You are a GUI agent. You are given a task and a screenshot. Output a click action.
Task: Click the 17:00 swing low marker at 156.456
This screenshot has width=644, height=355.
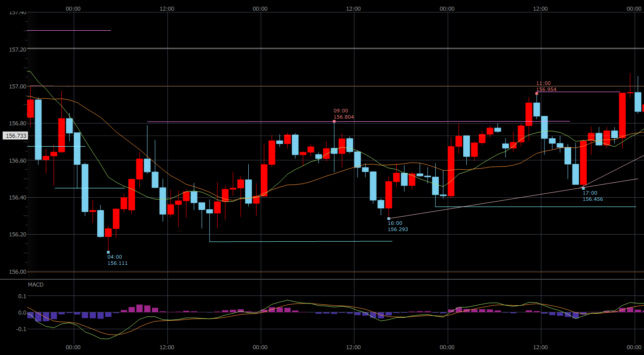pyautogui.click(x=583, y=188)
